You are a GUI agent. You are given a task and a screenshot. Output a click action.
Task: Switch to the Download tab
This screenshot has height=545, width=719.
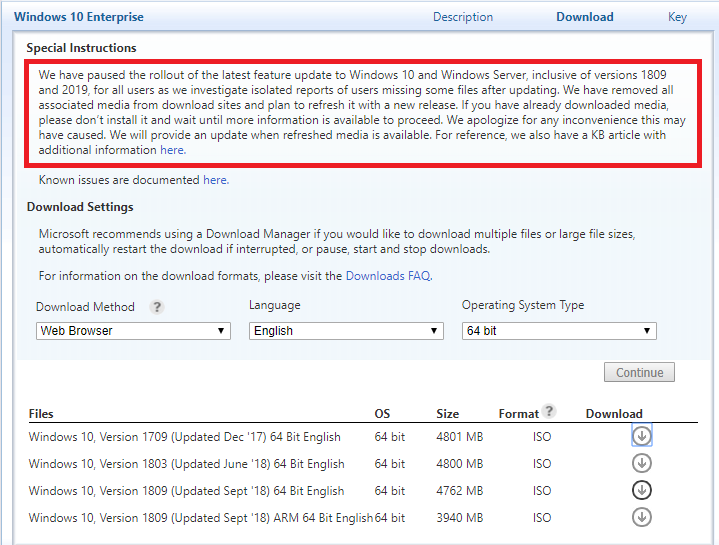585,17
